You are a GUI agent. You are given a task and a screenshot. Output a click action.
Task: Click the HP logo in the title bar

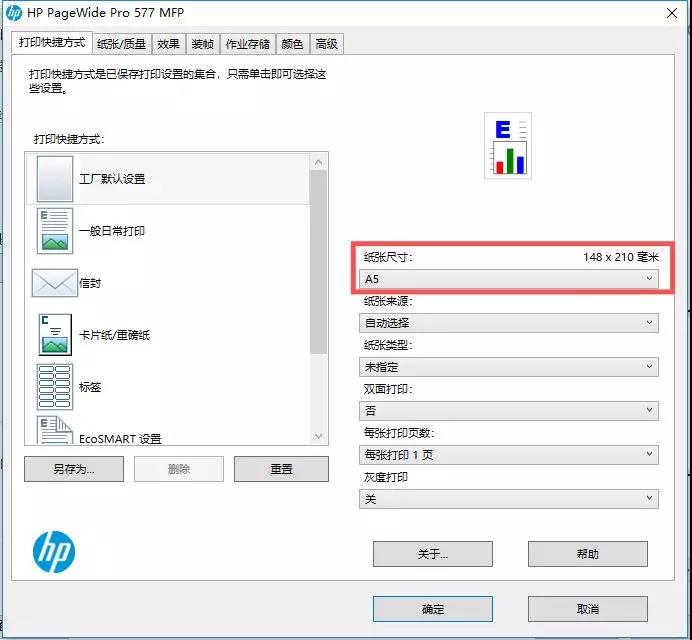point(14,13)
